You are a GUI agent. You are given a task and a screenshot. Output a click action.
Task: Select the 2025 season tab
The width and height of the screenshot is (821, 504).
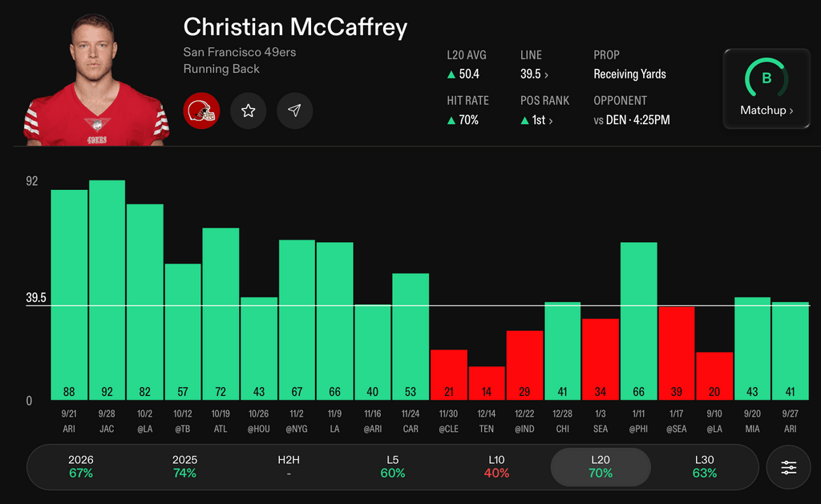tap(185, 466)
